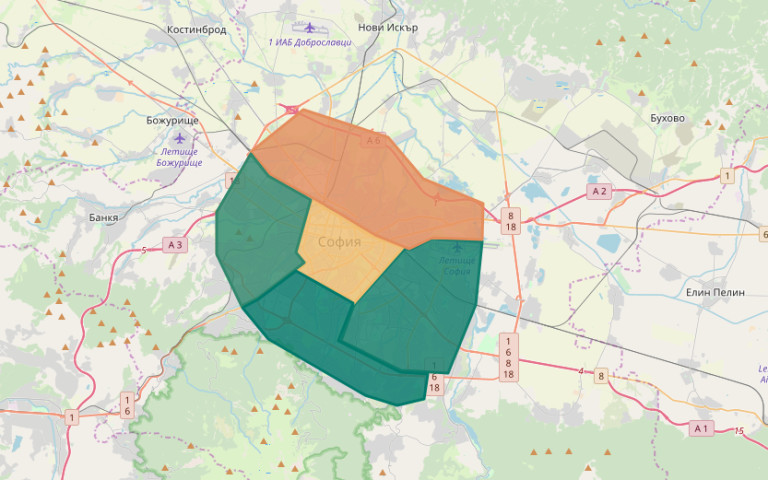Click the Бухово town label
Viewport: 768px width, 480px height.
[x=667, y=118]
